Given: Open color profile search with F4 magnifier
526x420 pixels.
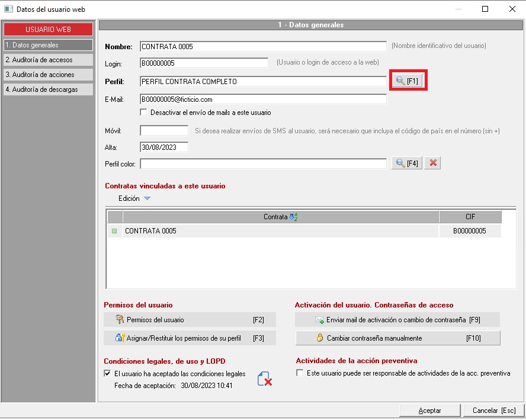Looking at the screenshot, I should click(407, 163).
